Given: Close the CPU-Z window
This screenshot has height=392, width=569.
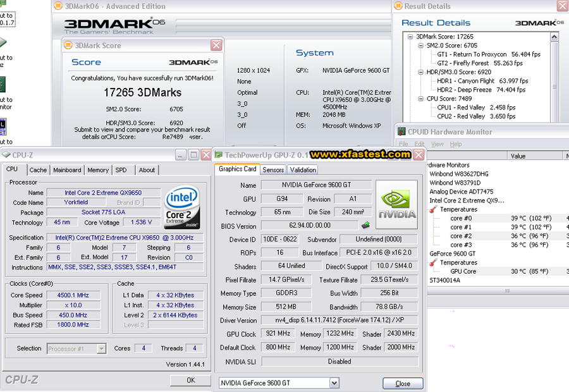Looking at the screenshot, I should coord(206,155).
